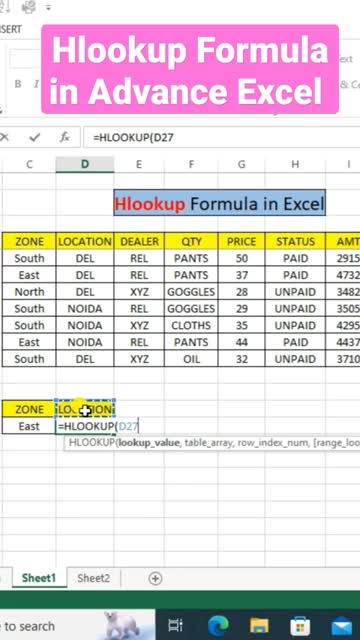This screenshot has width=360, height=640.
Task: Add a new sheet with plus button
Action: (x=155, y=578)
